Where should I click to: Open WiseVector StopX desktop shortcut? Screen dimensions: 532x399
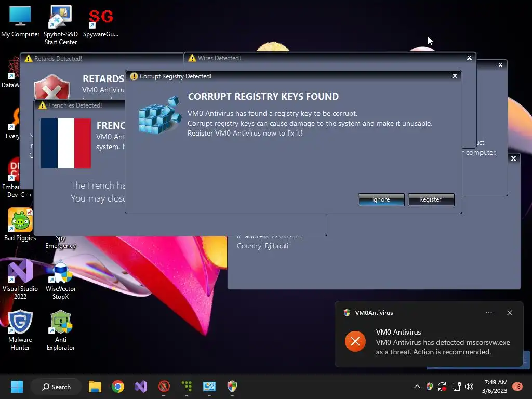[61, 280]
